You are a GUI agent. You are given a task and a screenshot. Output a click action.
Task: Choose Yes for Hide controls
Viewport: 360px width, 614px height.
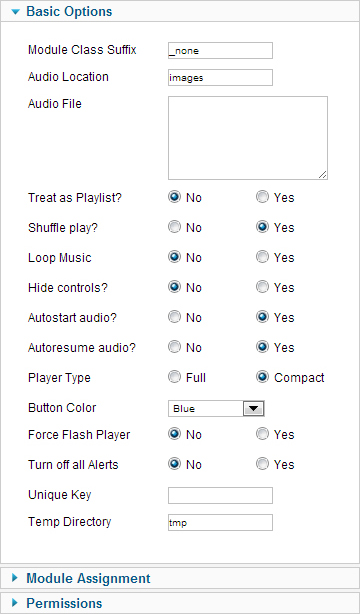coord(262,287)
